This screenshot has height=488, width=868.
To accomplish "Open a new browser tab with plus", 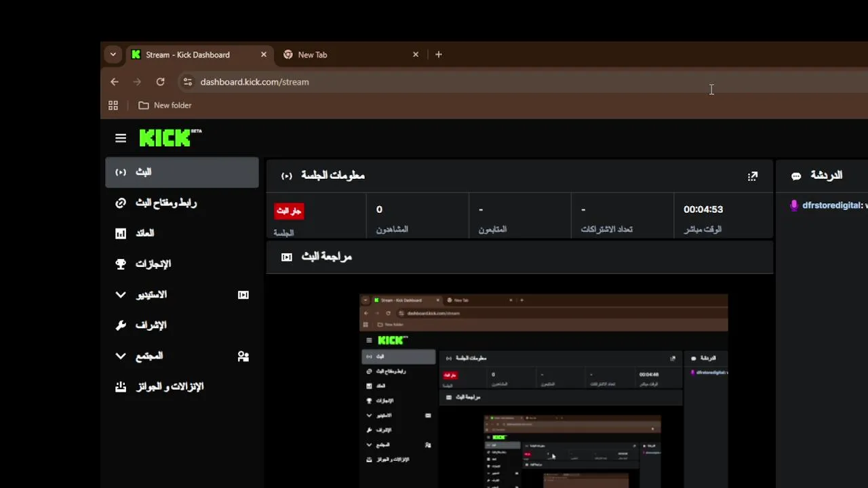I will point(439,55).
